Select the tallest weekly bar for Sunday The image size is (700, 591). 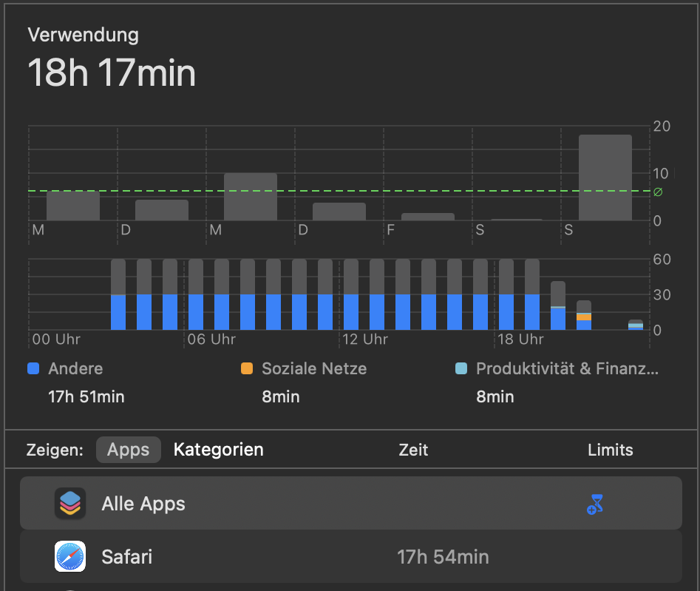[605, 178]
